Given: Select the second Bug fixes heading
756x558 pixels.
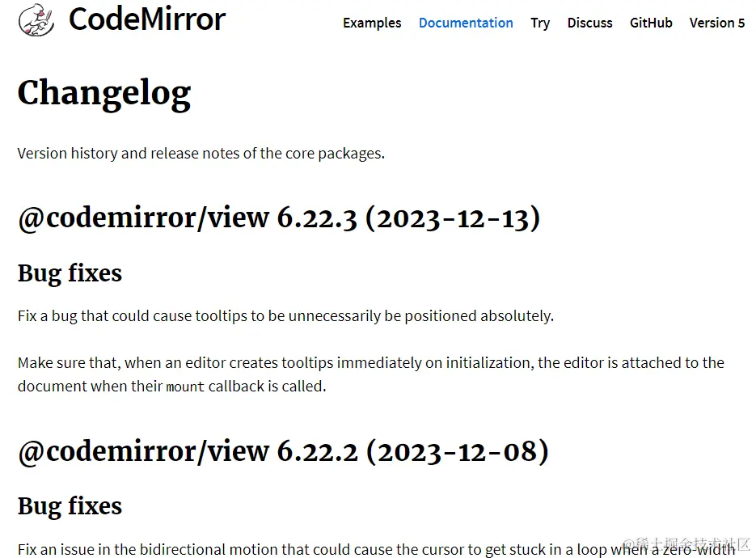Looking at the screenshot, I should [x=70, y=505].
